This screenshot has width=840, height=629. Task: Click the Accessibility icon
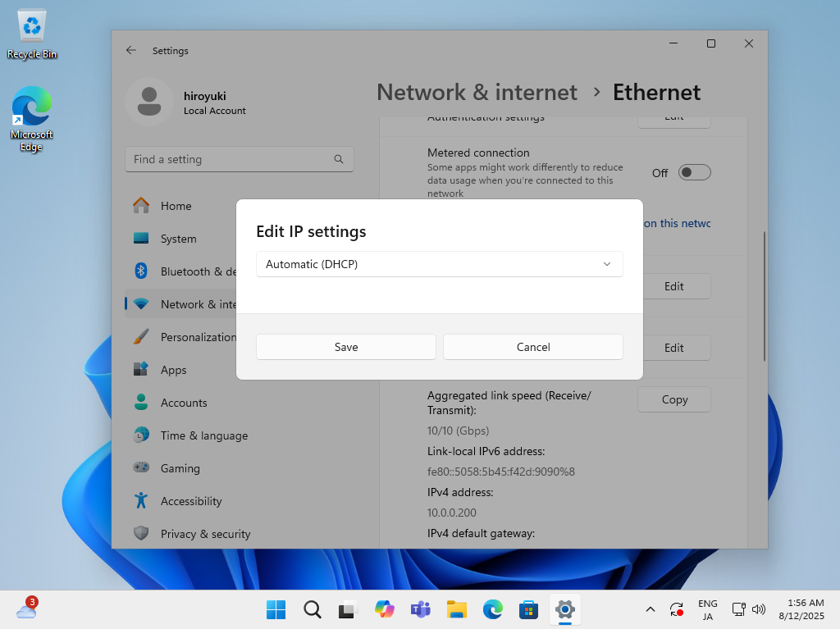(141, 501)
